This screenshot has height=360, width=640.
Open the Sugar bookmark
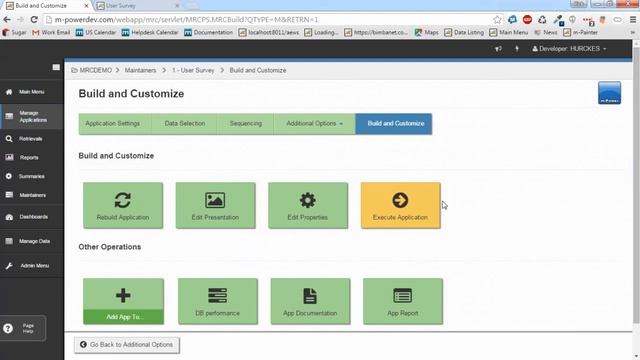[x=14, y=32]
